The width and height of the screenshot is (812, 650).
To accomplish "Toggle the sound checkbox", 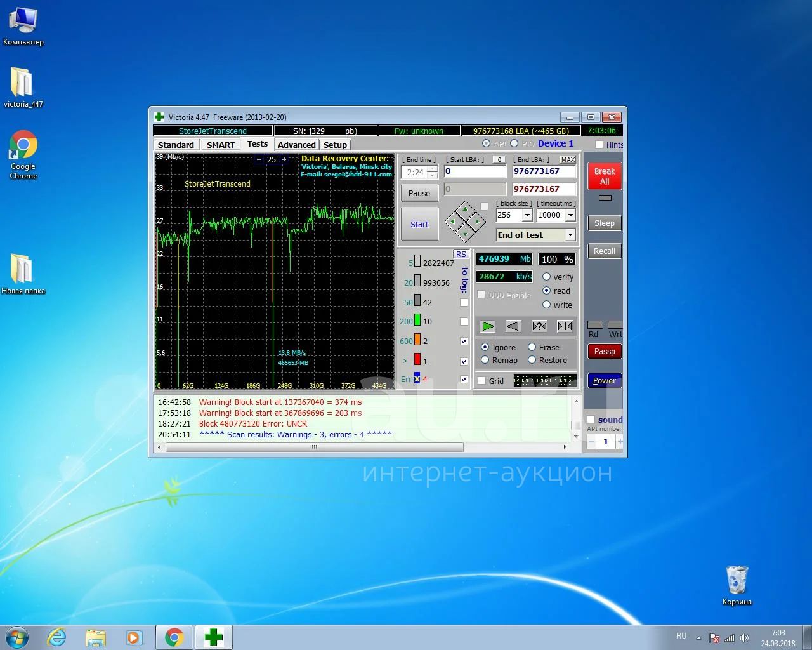I will pyautogui.click(x=591, y=420).
